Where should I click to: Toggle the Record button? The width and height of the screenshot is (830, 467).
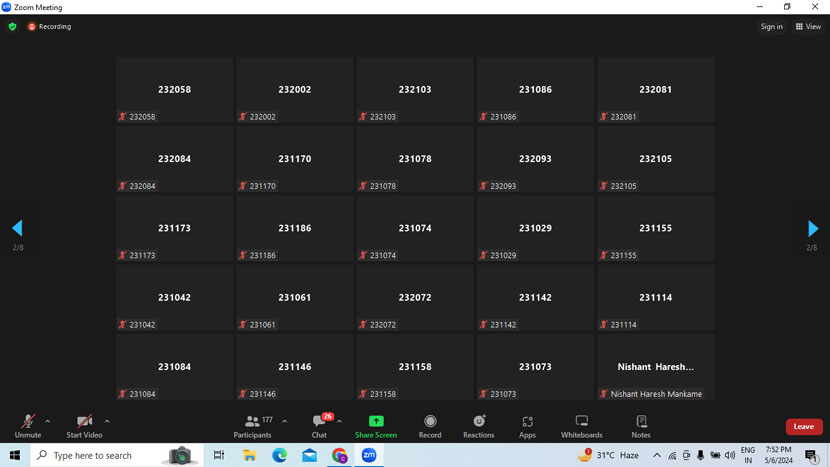coord(430,425)
